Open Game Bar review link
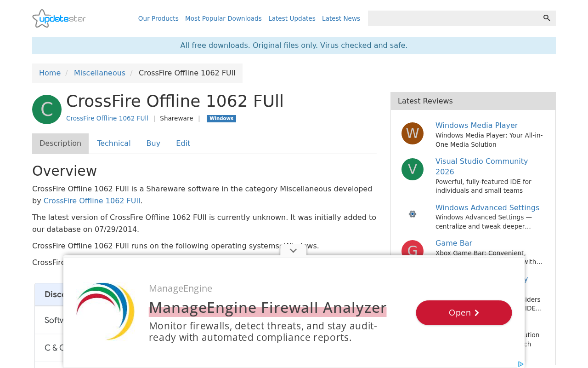The height and width of the screenshot is (368, 588). click(454, 243)
